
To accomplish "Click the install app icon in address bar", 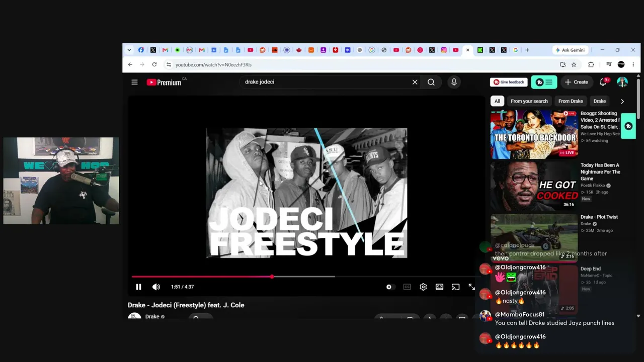I will click(x=562, y=64).
